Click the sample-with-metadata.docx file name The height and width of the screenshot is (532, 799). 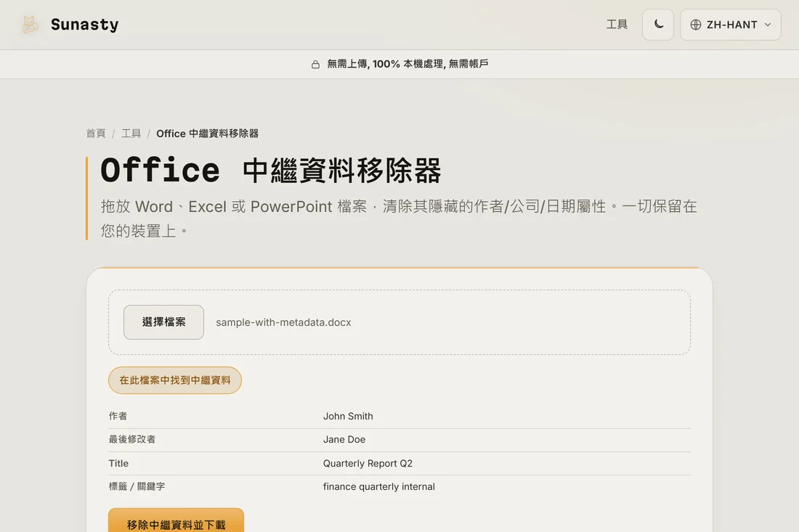point(283,322)
